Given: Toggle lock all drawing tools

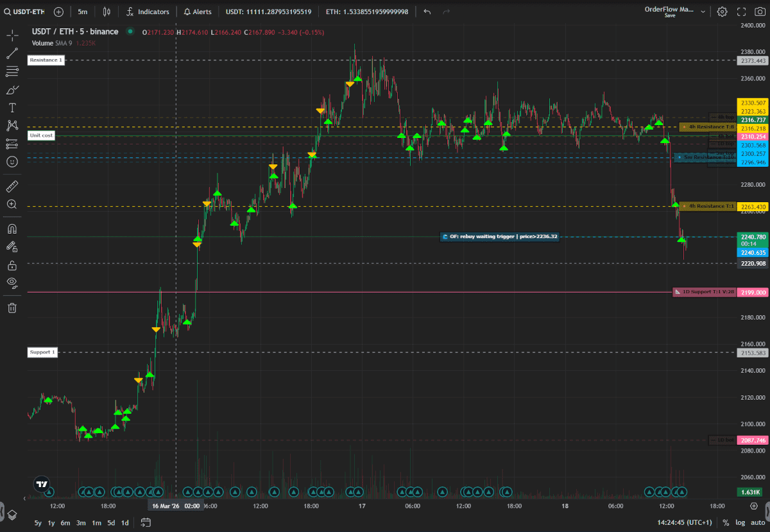Looking at the screenshot, I should click(12, 265).
